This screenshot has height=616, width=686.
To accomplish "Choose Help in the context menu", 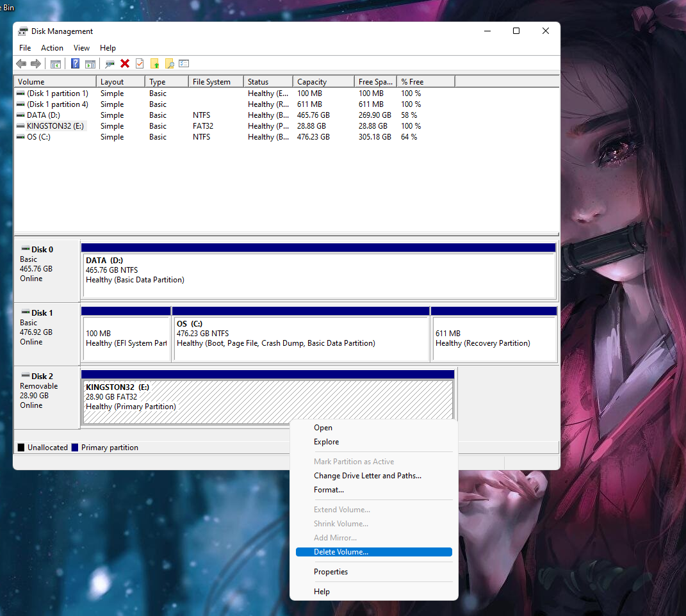I will click(373, 592).
